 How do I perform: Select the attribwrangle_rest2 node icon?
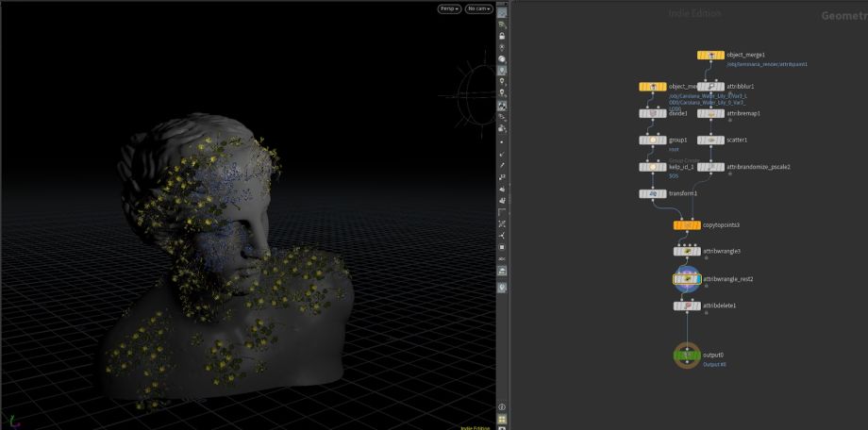pyautogui.click(x=686, y=279)
